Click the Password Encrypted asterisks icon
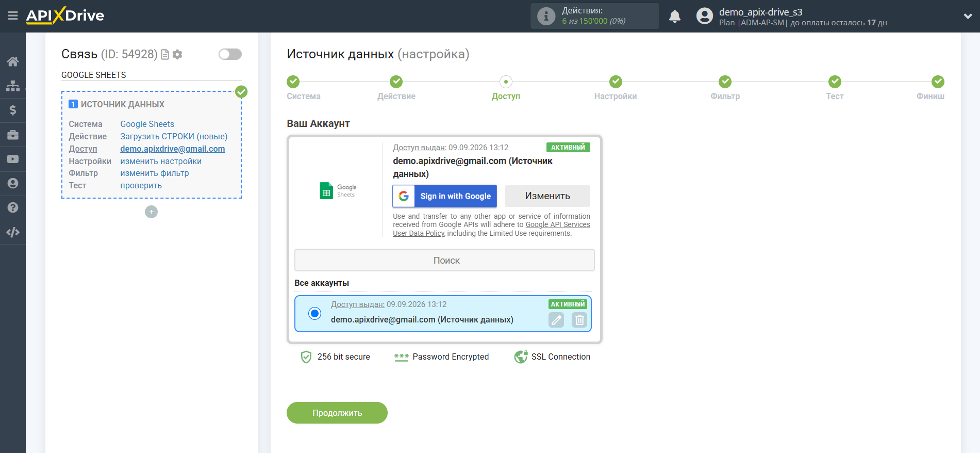This screenshot has width=980, height=453. pyautogui.click(x=401, y=357)
